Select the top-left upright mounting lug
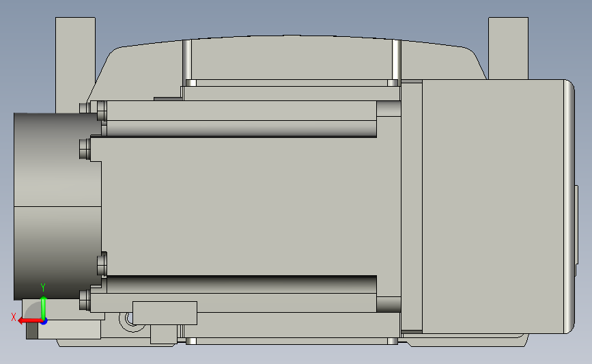Screen dimensions: 592x364 tap(75, 64)
